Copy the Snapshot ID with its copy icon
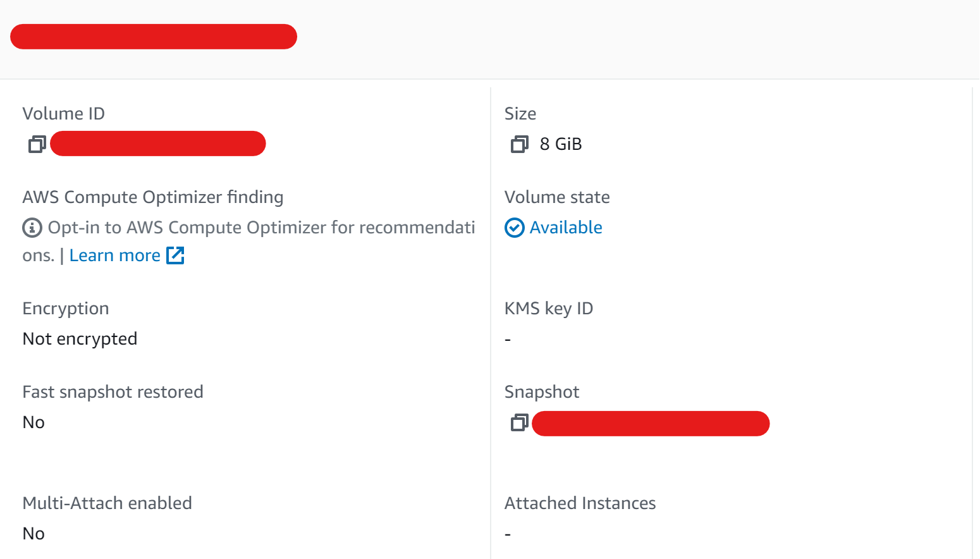 (x=519, y=422)
